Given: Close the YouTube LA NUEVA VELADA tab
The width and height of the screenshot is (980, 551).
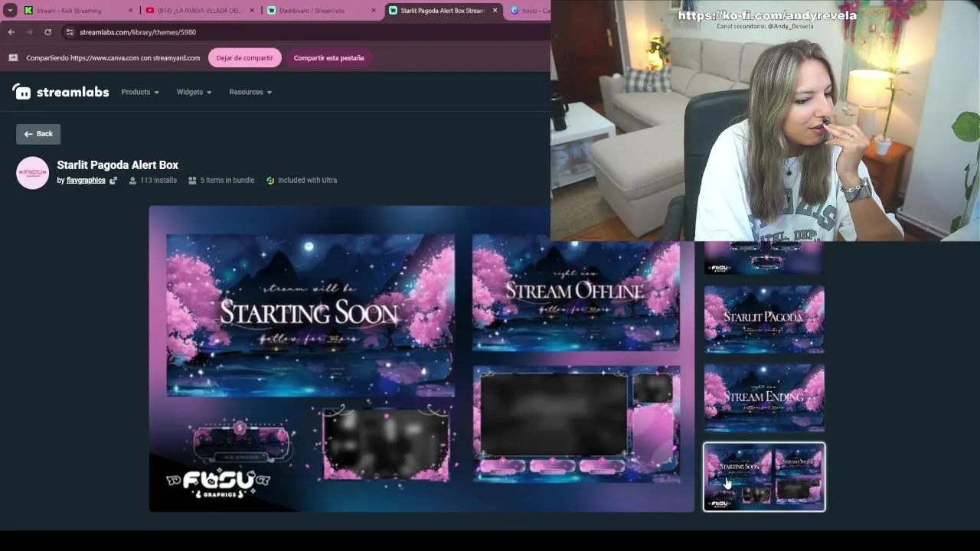Looking at the screenshot, I should click(x=252, y=11).
